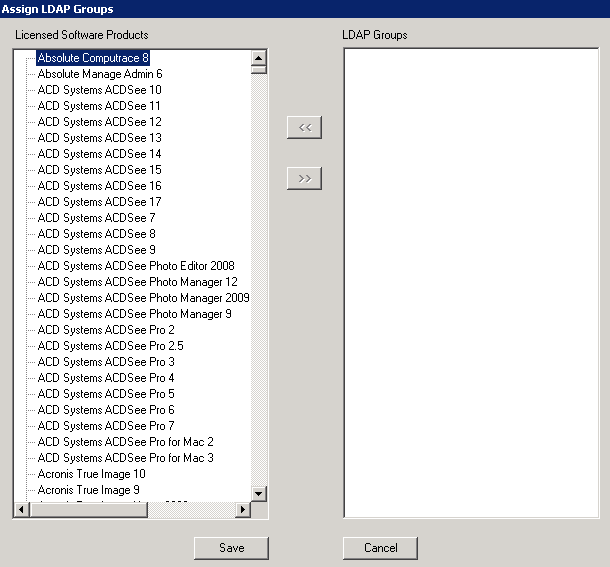Select Acronis True Image 10
The height and width of the screenshot is (567, 610).
(x=92, y=474)
